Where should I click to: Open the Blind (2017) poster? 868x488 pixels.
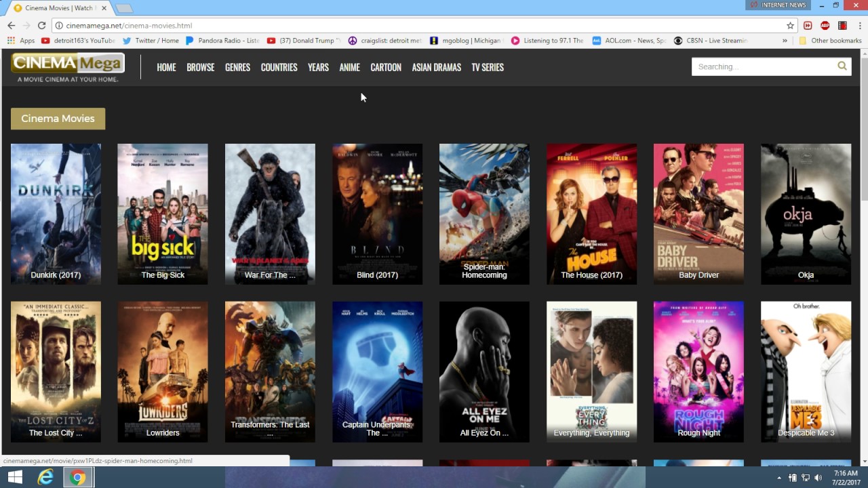pyautogui.click(x=377, y=213)
